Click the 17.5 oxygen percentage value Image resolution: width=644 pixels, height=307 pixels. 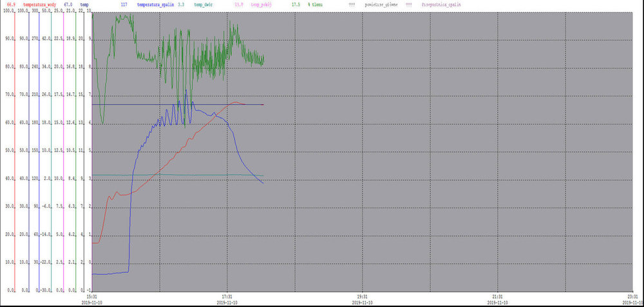click(296, 5)
